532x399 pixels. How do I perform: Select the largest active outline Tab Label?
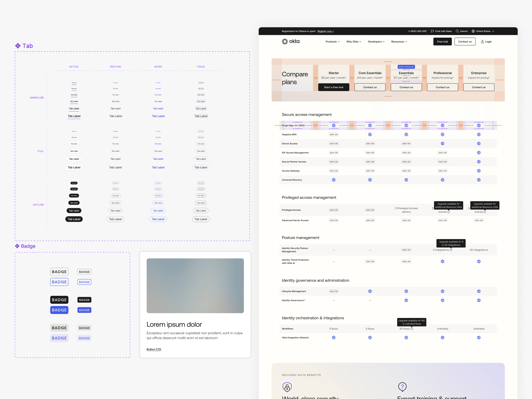click(74, 219)
